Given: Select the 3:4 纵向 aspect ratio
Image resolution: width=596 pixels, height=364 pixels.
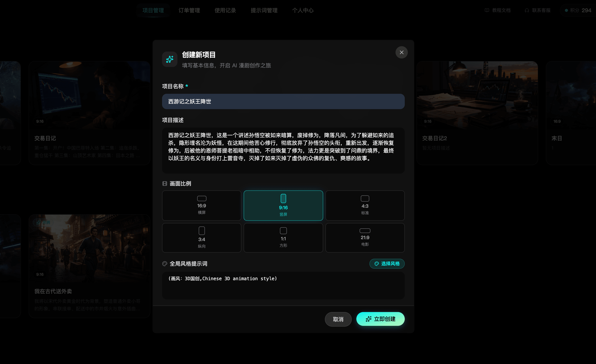Looking at the screenshot, I should (201, 238).
